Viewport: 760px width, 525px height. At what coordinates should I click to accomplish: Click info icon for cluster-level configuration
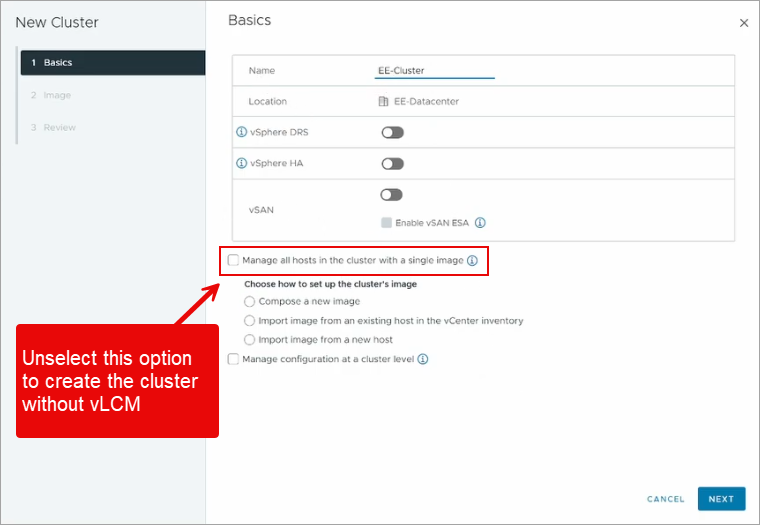pyautogui.click(x=422, y=359)
